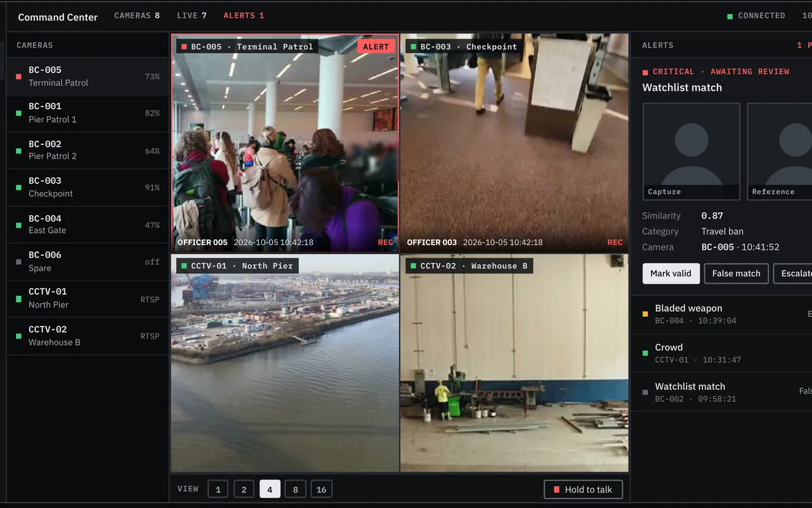
Task: Click the False match button
Action: click(737, 274)
